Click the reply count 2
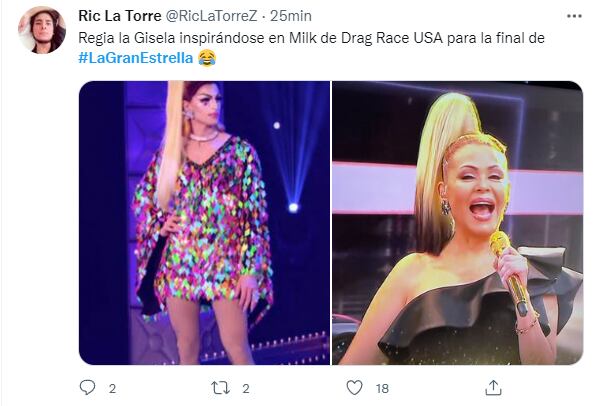The width and height of the screenshot is (597, 406). (112, 388)
